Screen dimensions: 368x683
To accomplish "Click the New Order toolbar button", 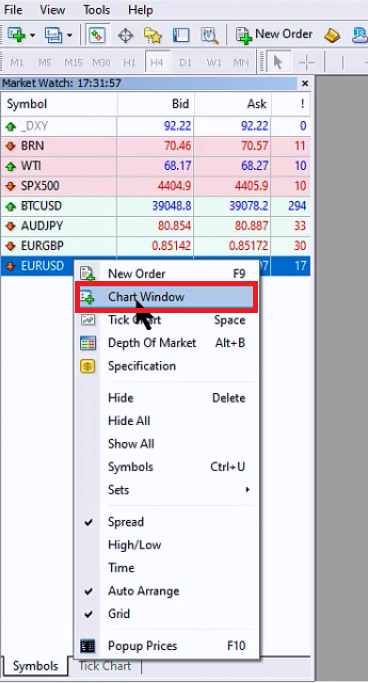I will pyautogui.click(x=274, y=35).
